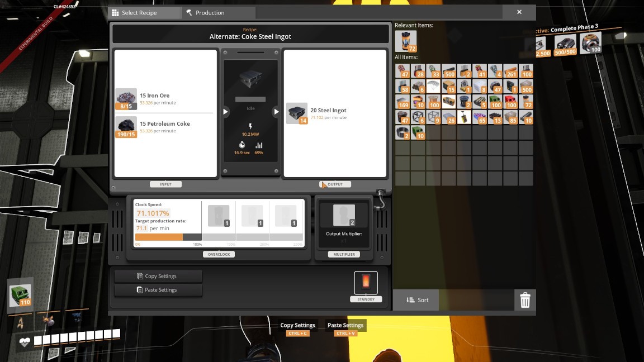Select the boombox item in inventory
The height and width of the screenshot is (362, 644).
pos(449,102)
